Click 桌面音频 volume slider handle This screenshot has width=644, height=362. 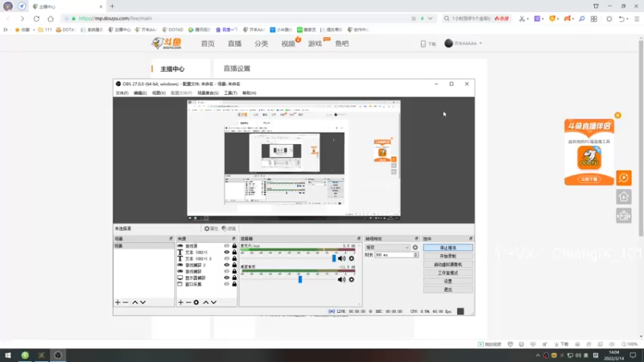click(300, 279)
